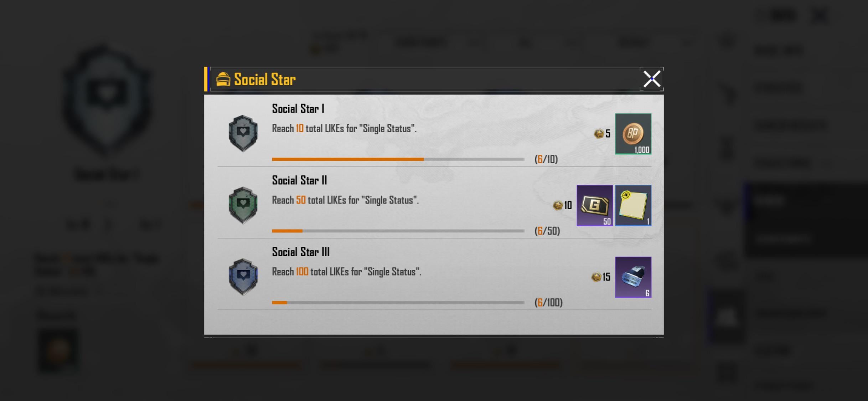868x401 pixels.
Task: Click the (6/100) progress counter
Action: (548, 303)
